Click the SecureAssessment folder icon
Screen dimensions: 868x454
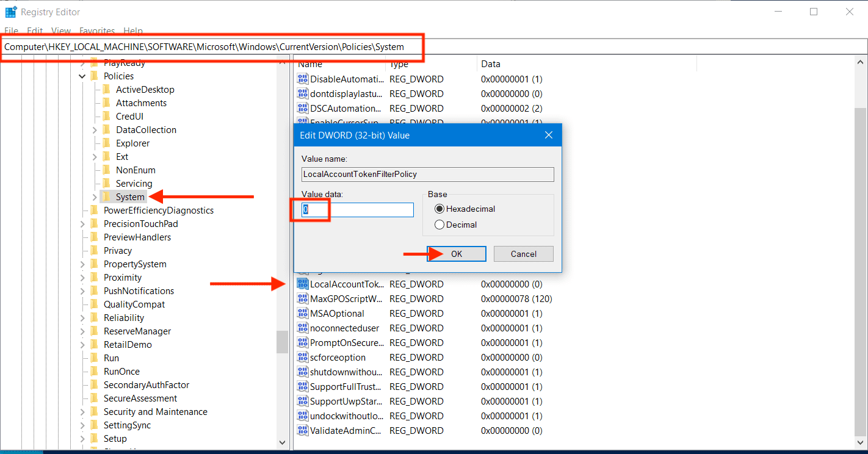94,398
